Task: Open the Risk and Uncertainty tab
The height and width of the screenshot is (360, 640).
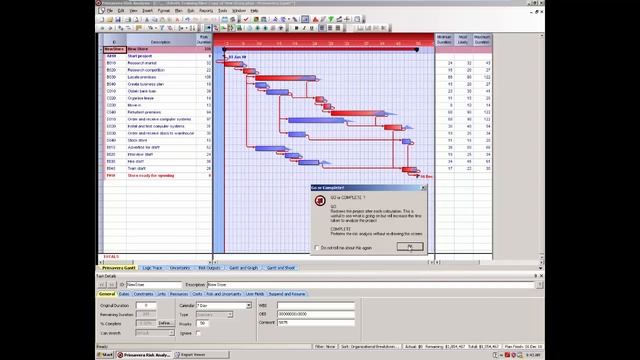Action: point(224,294)
